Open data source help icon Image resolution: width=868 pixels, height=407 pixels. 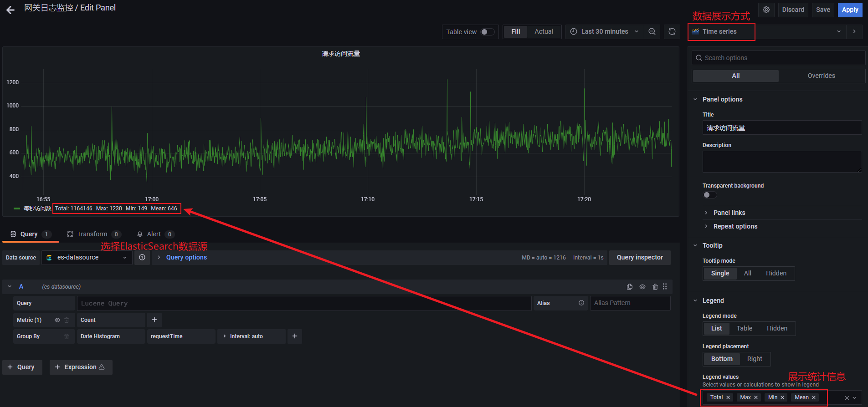(x=142, y=257)
